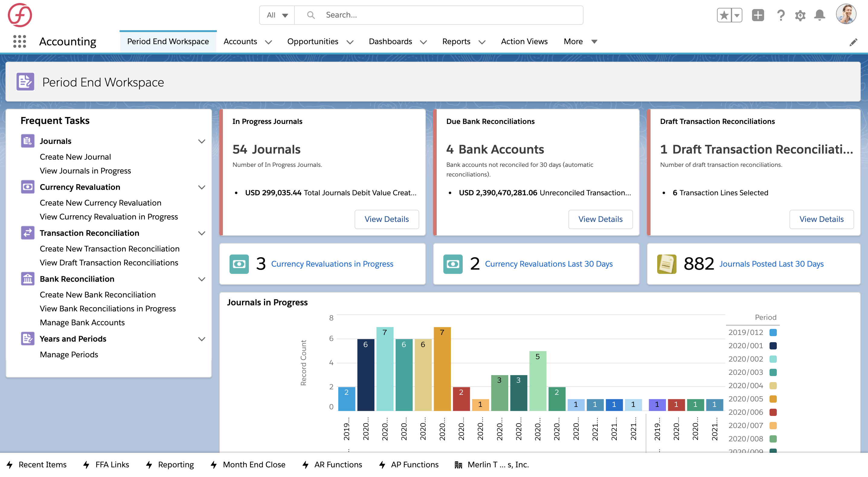Click the FFA Links lightning icon
Screen dimensions: 868x477
87,465
